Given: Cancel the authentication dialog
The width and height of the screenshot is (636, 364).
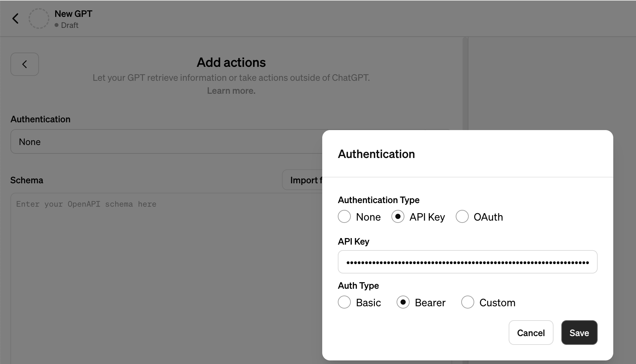Looking at the screenshot, I should pyautogui.click(x=531, y=333).
